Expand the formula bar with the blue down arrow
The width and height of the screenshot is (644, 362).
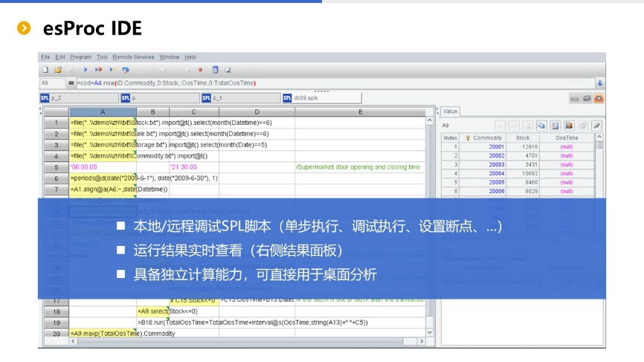tap(600, 83)
